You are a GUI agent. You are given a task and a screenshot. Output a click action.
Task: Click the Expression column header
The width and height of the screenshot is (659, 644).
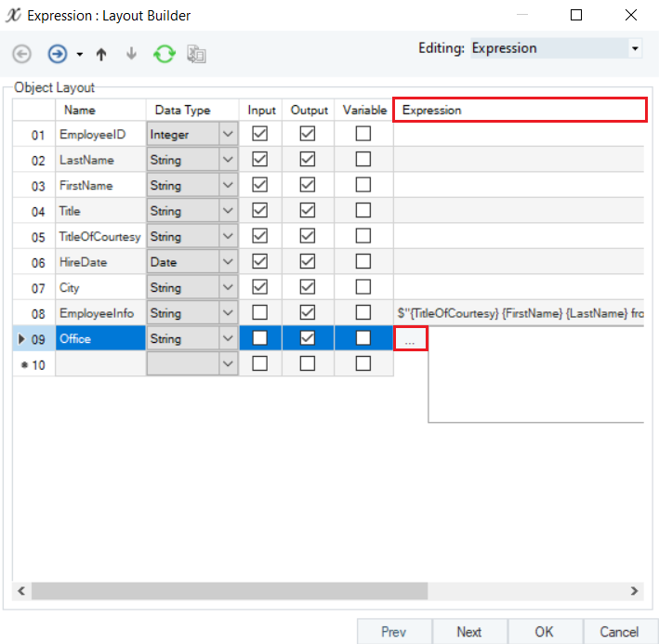point(520,110)
